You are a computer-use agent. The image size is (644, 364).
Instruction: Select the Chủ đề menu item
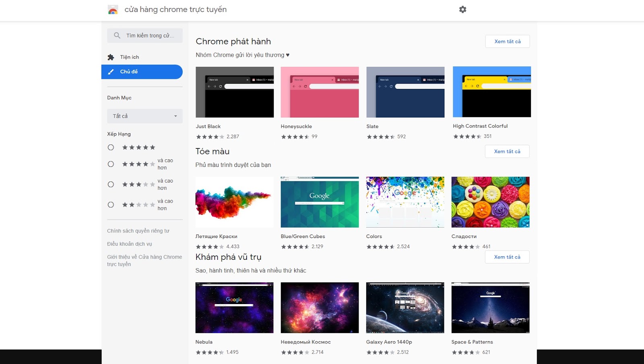point(142,72)
